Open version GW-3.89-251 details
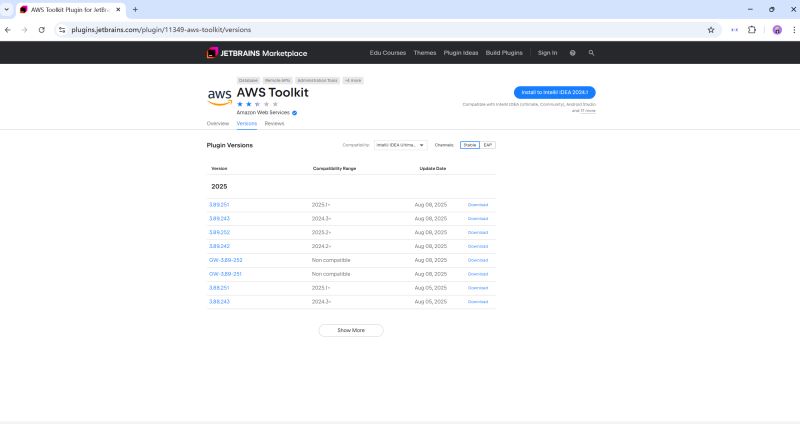Viewport: 800px width, 424px height. tap(225, 274)
